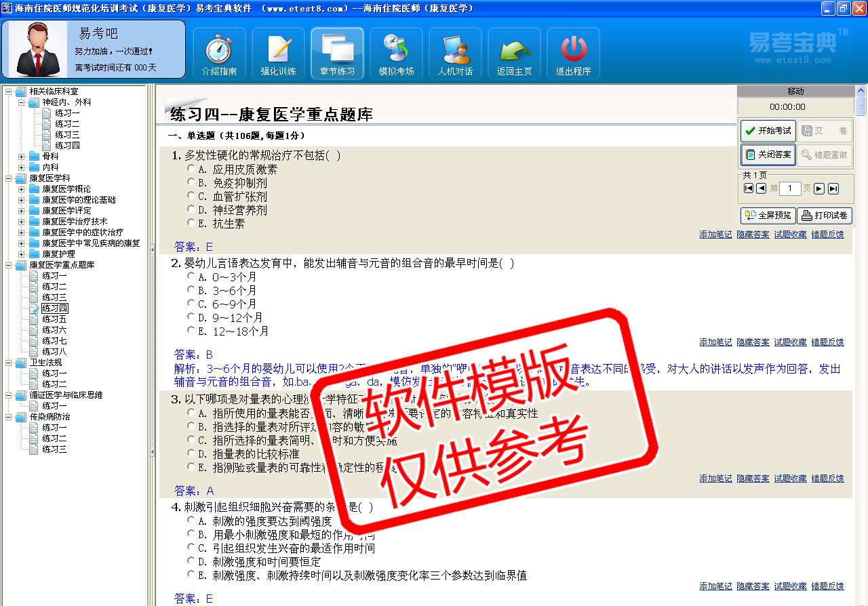Go to the previous page arrow icon
Image resolution: width=868 pixels, height=606 pixels.
[x=761, y=188]
